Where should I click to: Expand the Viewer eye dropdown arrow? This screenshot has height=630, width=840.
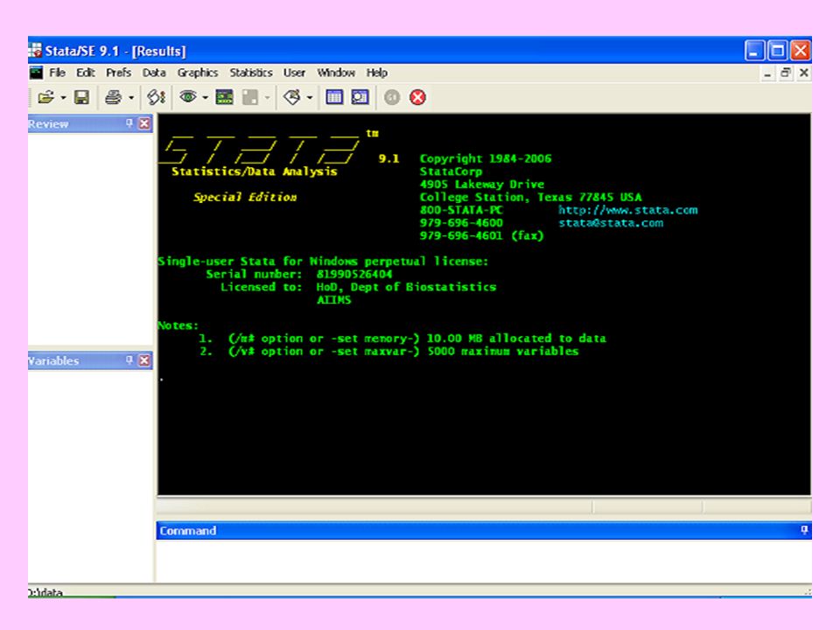click(205, 97)
